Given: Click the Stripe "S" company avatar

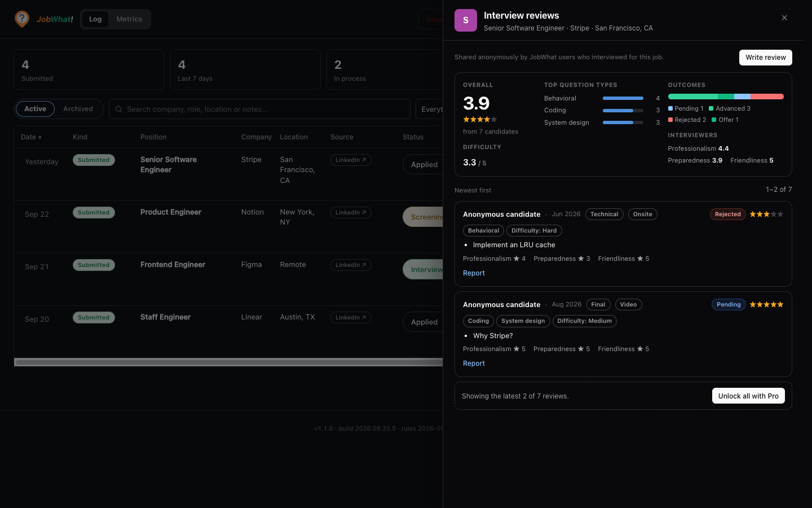Looking at the screenshot, I should (466, 20).
